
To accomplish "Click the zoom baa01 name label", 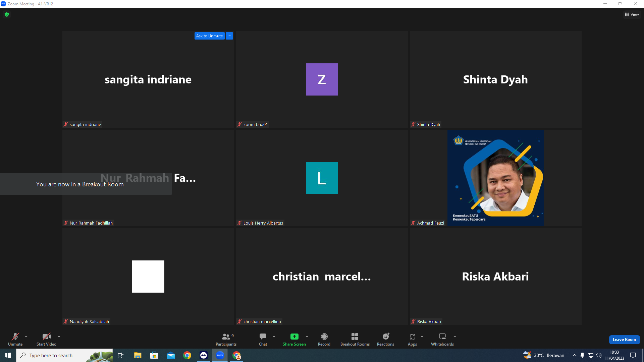I will pyautogui.click(x=256, y=124).
